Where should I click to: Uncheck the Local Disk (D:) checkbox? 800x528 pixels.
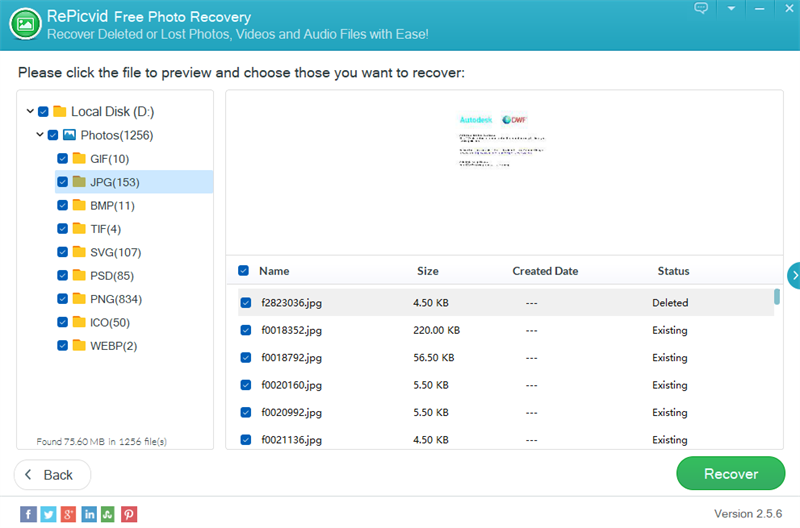tap(43, 111)
